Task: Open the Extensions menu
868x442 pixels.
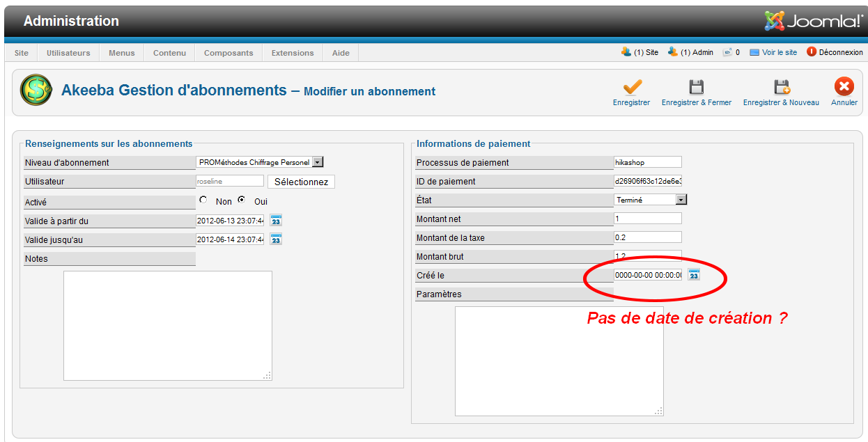Action: pyautogui.click(x=293, y=53)
